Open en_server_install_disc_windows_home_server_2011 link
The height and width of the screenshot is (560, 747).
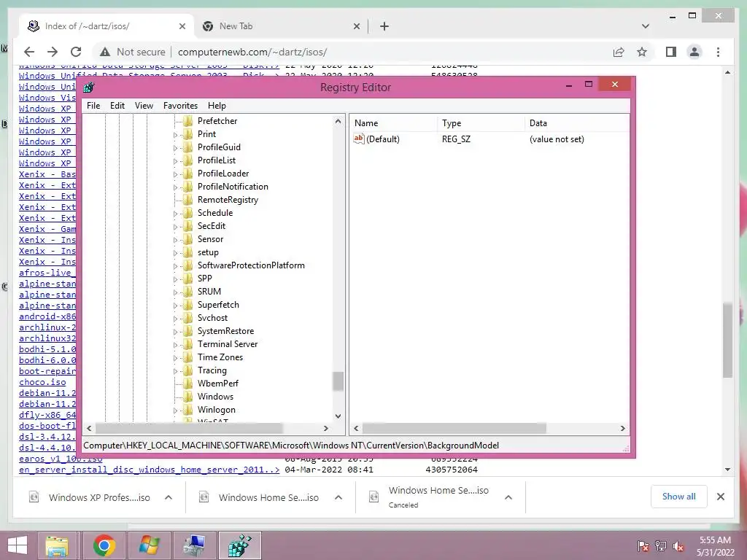[149, 470]
